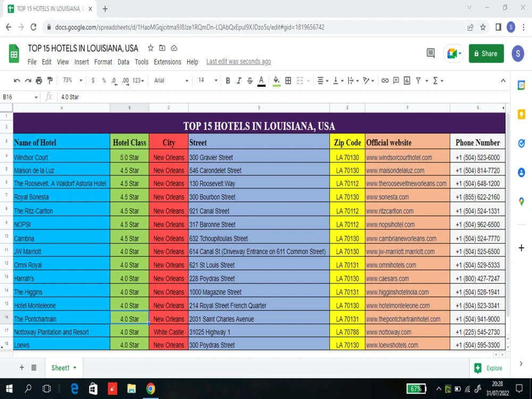532x399 pixels.
Task: Open text rotation options
Action: coord(369,81)
